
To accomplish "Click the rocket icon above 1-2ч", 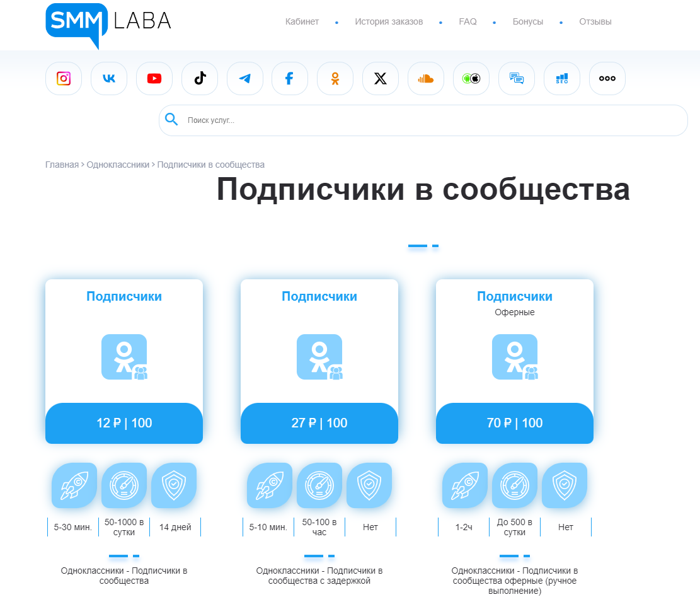I will pyautogui.click(x=465, y=485).
